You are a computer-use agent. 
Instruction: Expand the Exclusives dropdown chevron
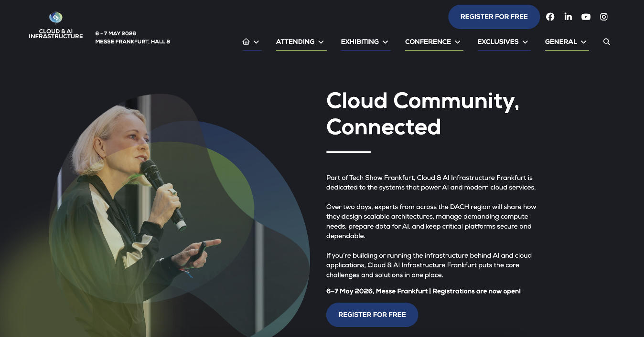pyautogui.click(x=526, y=42)
